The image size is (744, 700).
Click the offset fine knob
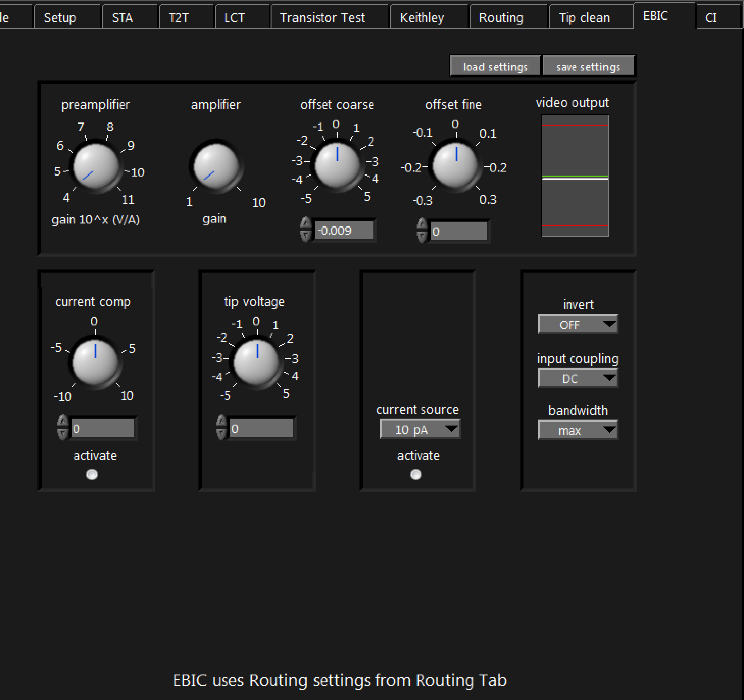pos(456,165)
